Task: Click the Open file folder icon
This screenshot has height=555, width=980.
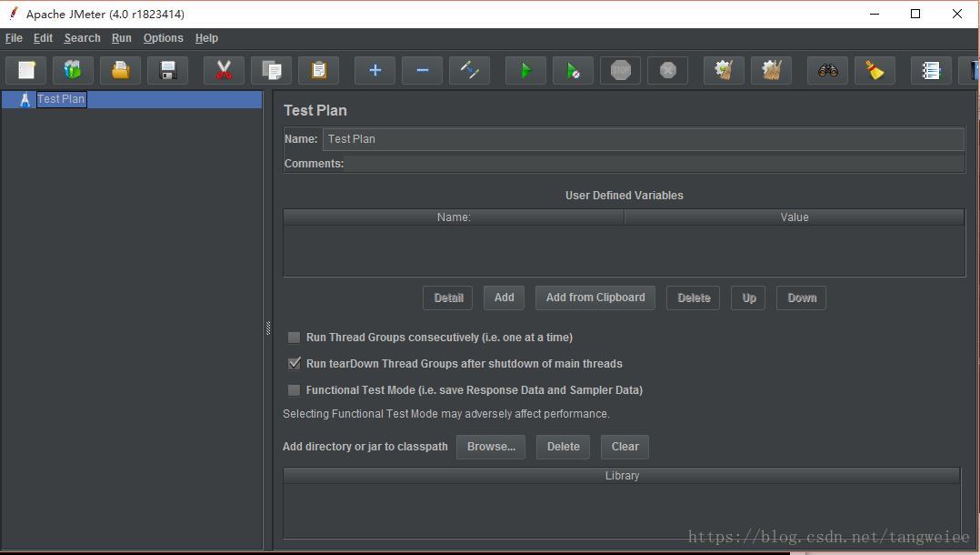Action: pos(121,70)
